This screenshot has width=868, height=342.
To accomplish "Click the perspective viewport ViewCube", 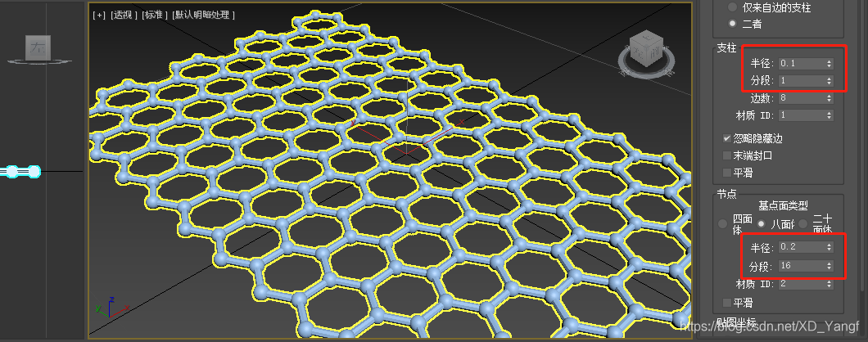I will tap(646, 50).
